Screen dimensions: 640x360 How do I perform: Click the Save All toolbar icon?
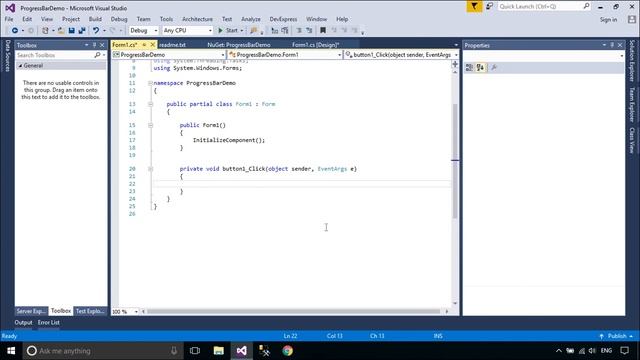coord(82,31)
